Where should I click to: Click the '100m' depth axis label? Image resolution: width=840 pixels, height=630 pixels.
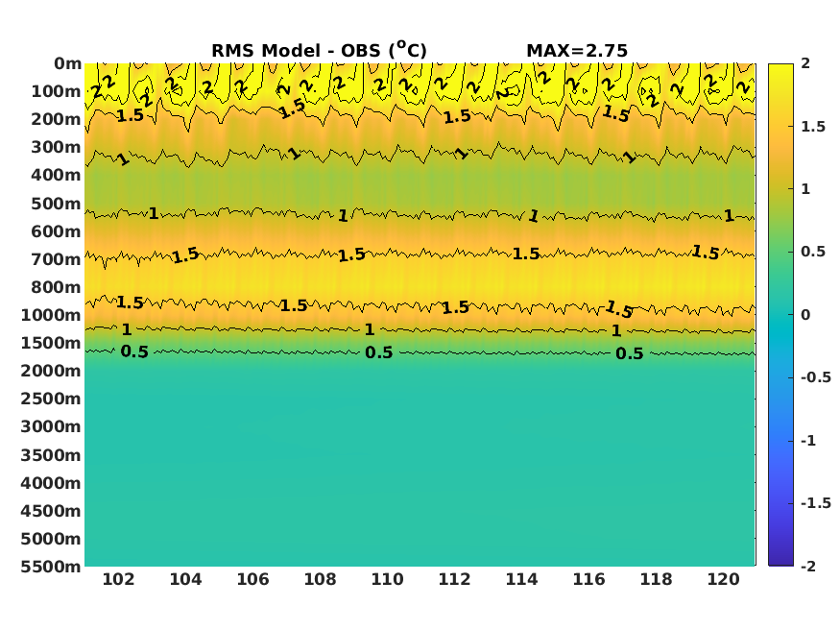click(57, 91)
